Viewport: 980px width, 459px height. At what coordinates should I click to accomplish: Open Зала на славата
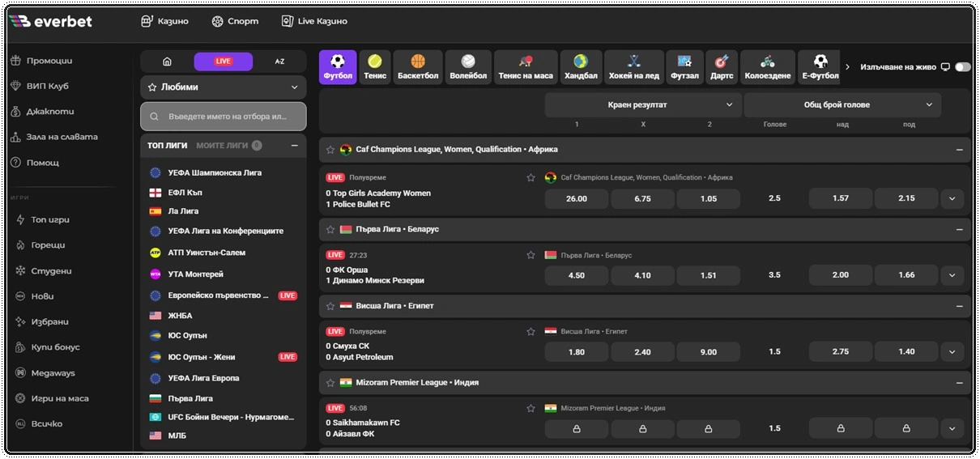[x=55, y=137]
